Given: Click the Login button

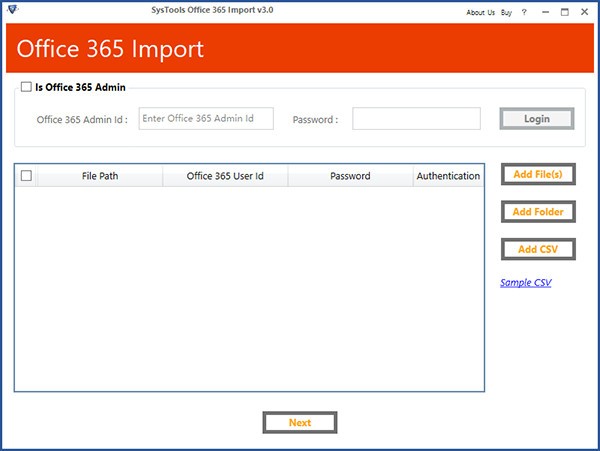Looking at the screenshot, I should (537, 119).
